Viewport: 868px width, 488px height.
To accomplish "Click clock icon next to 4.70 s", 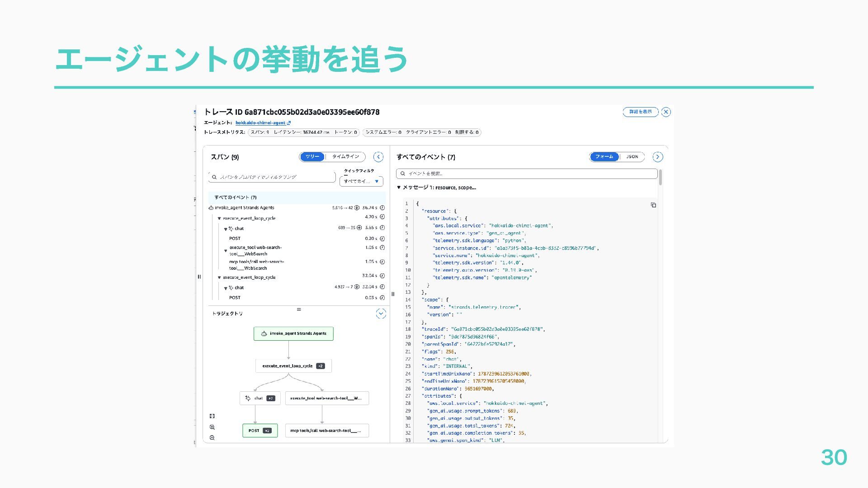I will (x=382, y=217).
